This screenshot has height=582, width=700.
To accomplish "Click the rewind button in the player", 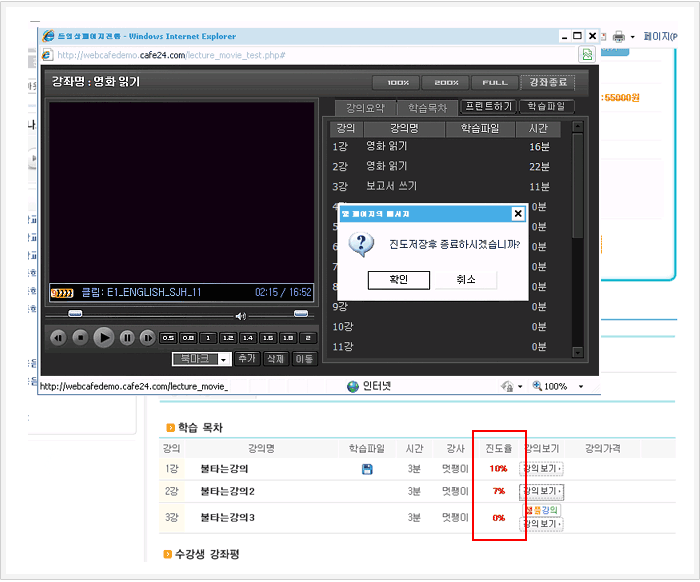I will click(58, 338).
